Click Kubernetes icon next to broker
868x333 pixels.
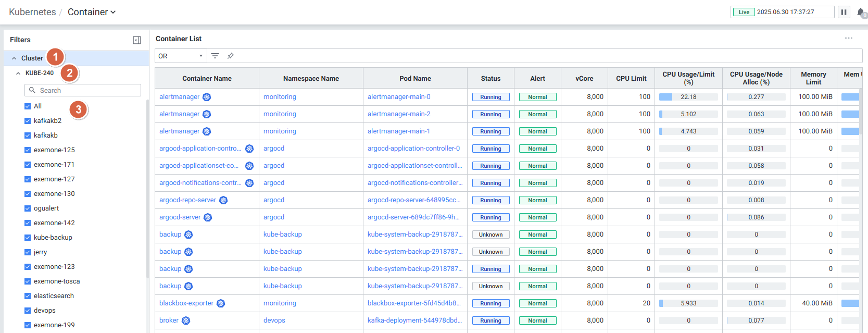[x=186, y=320]
